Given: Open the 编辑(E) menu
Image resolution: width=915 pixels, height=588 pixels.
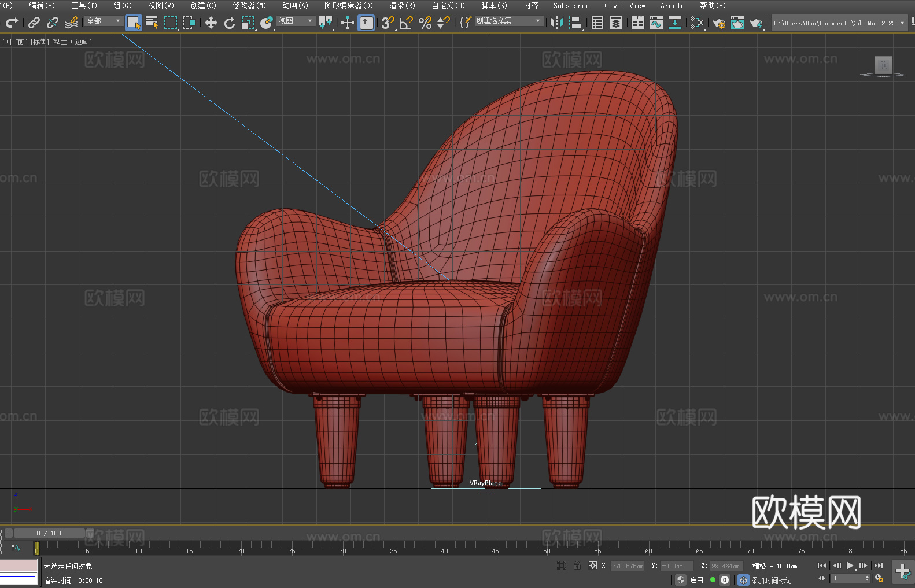Looking at the screenshot, I should pos(42,5).
